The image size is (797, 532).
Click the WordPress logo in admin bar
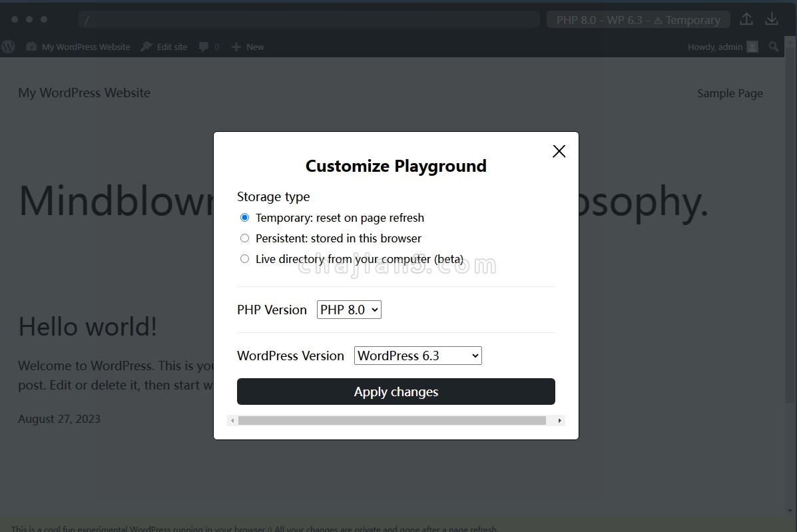(8, 47)
